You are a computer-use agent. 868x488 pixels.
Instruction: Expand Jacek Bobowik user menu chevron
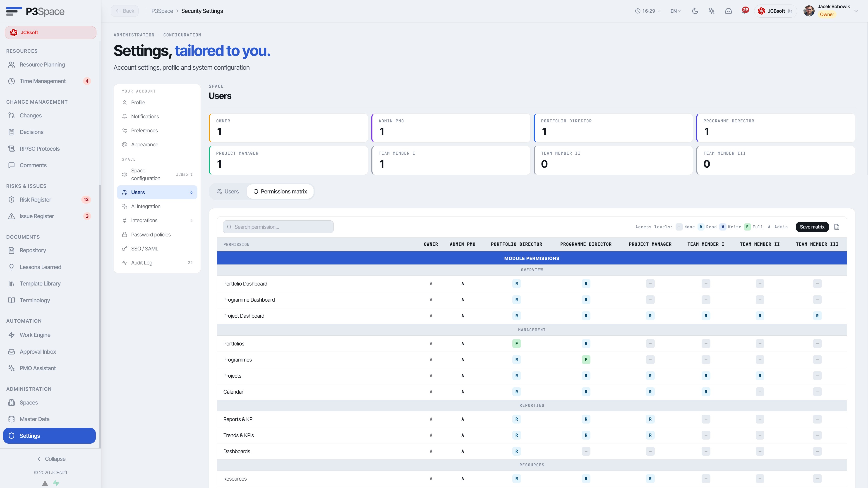(856, 11)
